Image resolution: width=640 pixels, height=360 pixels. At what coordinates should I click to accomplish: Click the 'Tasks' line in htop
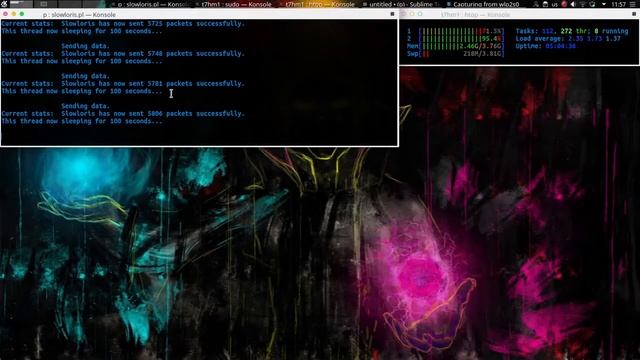[572, 31]
